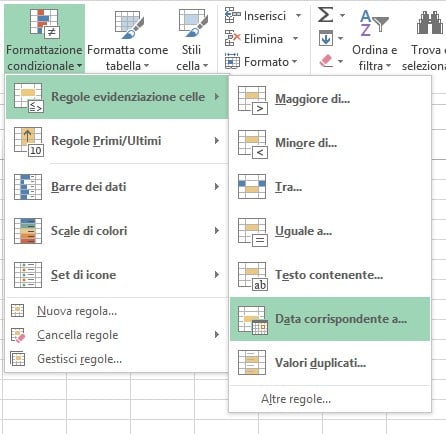Choose Data corrispondente a... rule
Screen dimensions: 446x434
330,319
